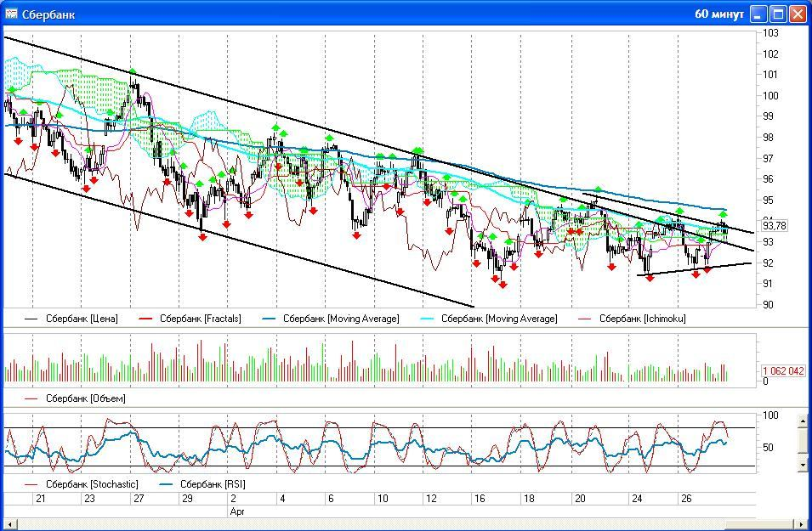Screen dimensions: 812x531
Task: Click the 103 price axis label
Action: (x=770, y=32)
